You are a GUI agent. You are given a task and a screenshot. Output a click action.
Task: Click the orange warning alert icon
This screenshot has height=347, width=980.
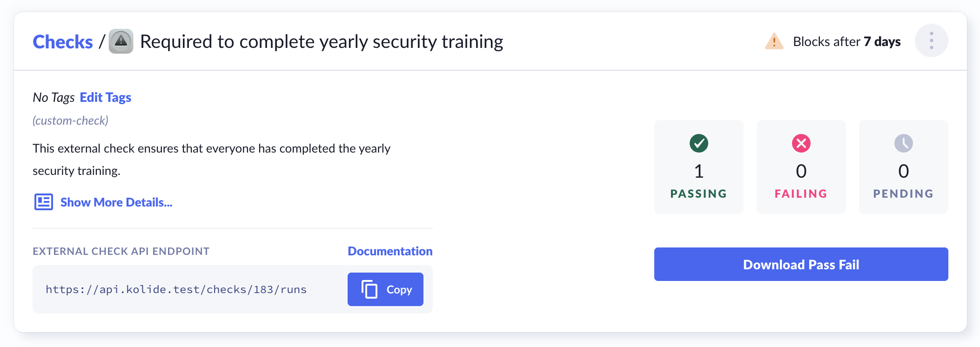774,41
